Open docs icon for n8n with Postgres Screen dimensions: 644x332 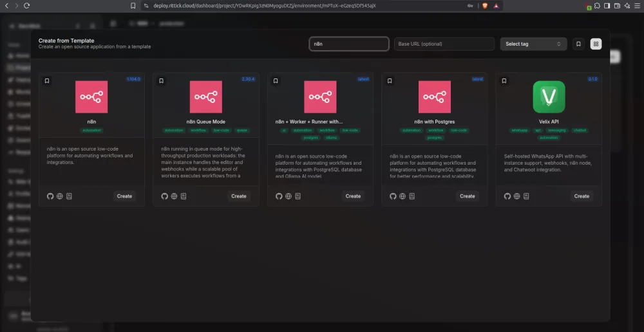point(412,196)
